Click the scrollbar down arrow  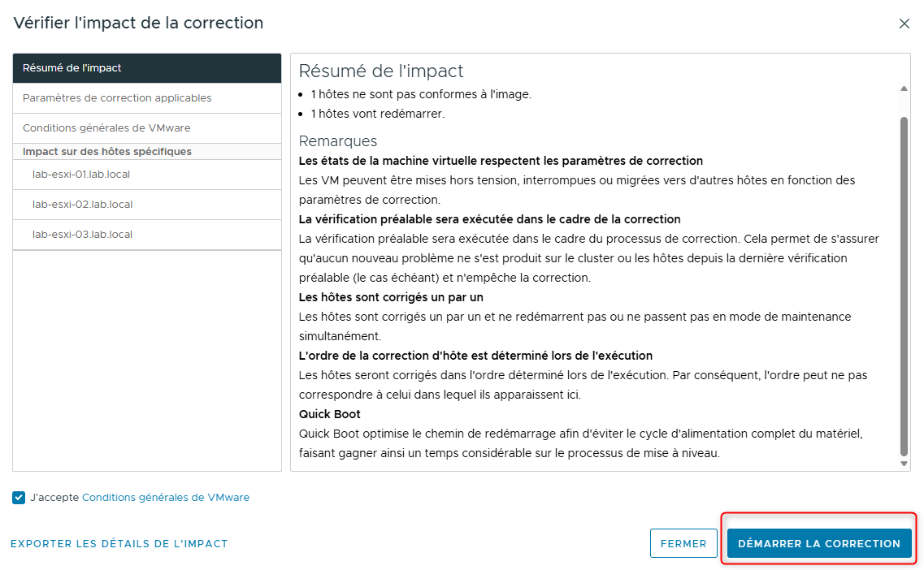[902, 464]
